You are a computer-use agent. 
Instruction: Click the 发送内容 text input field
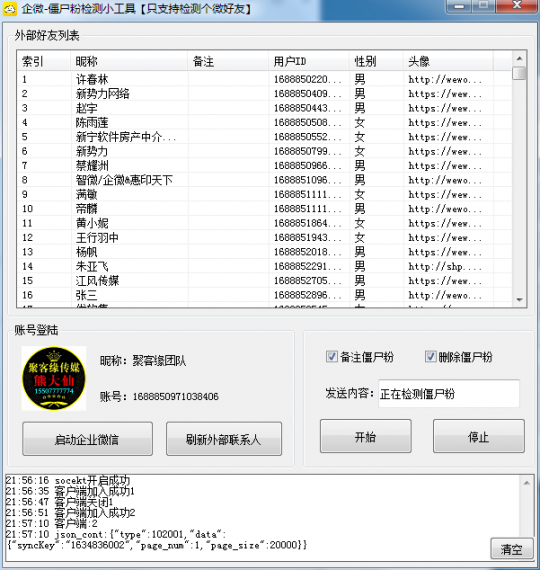coord(449,394)
